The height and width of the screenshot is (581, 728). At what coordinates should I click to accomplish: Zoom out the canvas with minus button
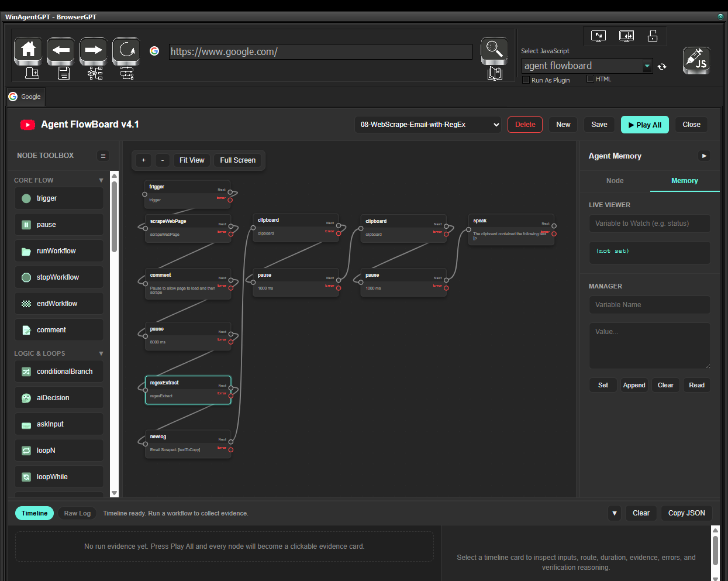click(x=163, y=160)
